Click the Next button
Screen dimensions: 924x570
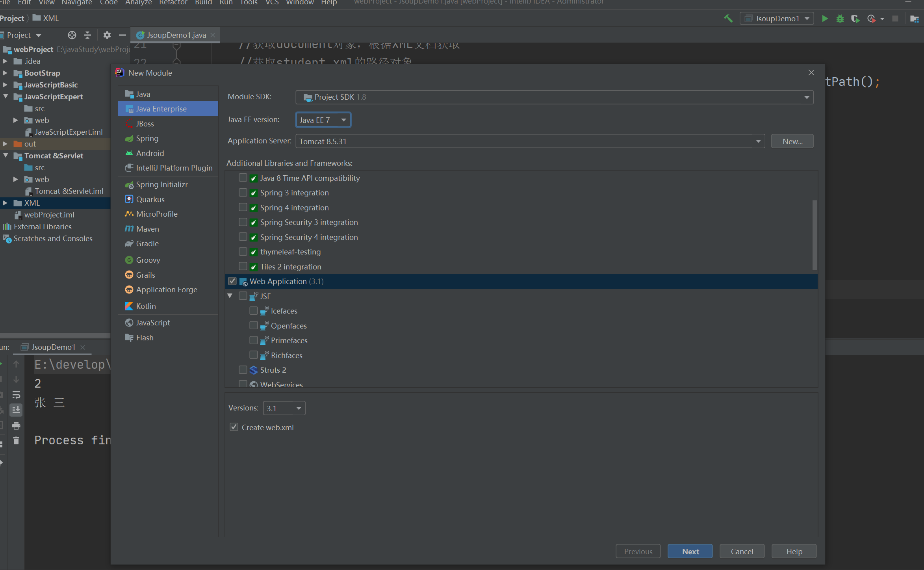(x=690, y=551)
